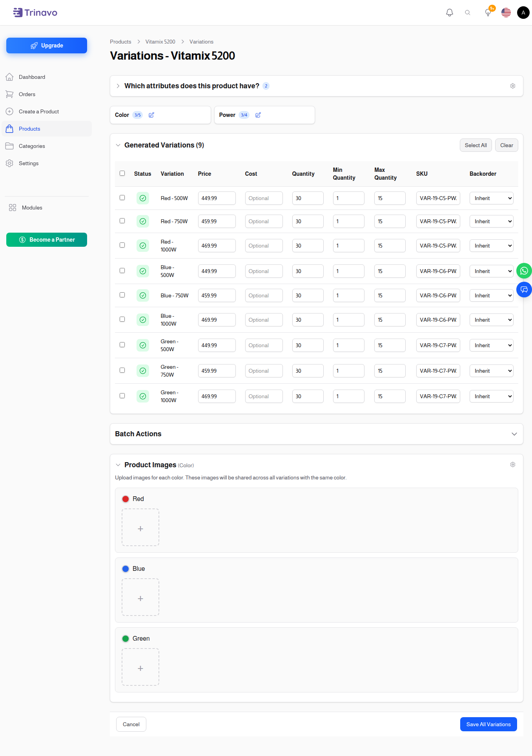The height and width of the screenshot is (756, 532).
Task: Toggle status icon for Red - 750W
Action: coord(143,221)
